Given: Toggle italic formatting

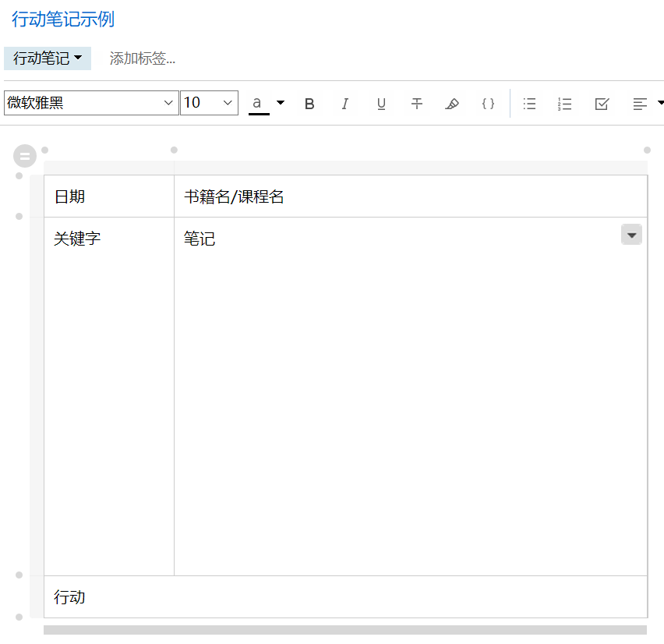Looking at the screenshot, I should (345, 104).
